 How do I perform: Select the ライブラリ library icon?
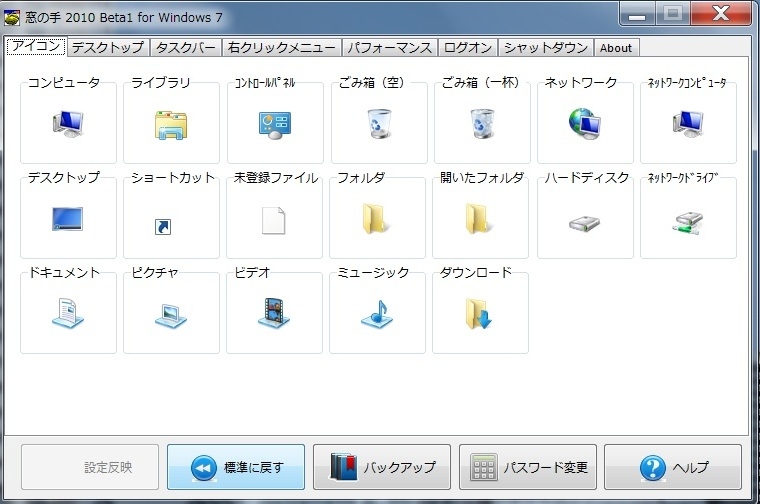pyautogui.click(x=171, y=125)
